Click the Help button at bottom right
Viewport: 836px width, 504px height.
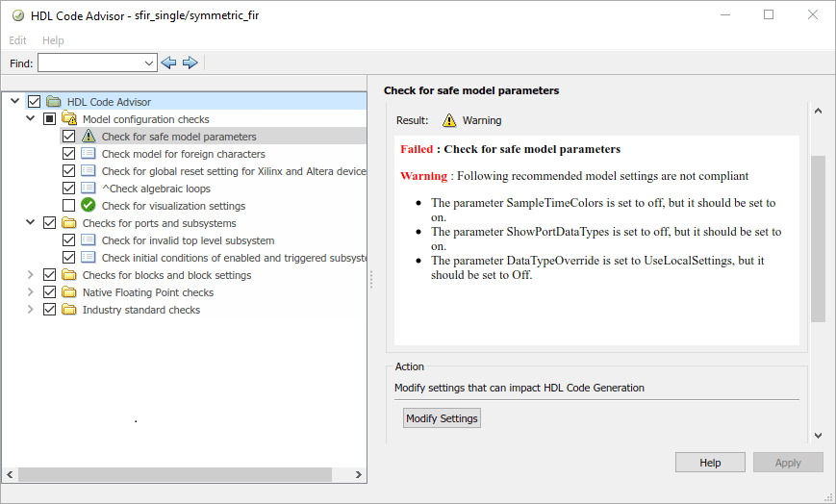pyautogui.click(x=710, y=463)
